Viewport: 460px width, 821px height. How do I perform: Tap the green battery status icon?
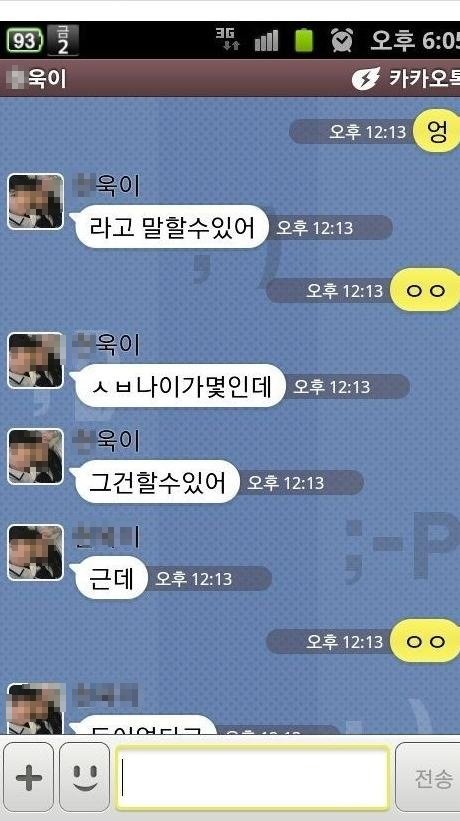coord(304,40)
